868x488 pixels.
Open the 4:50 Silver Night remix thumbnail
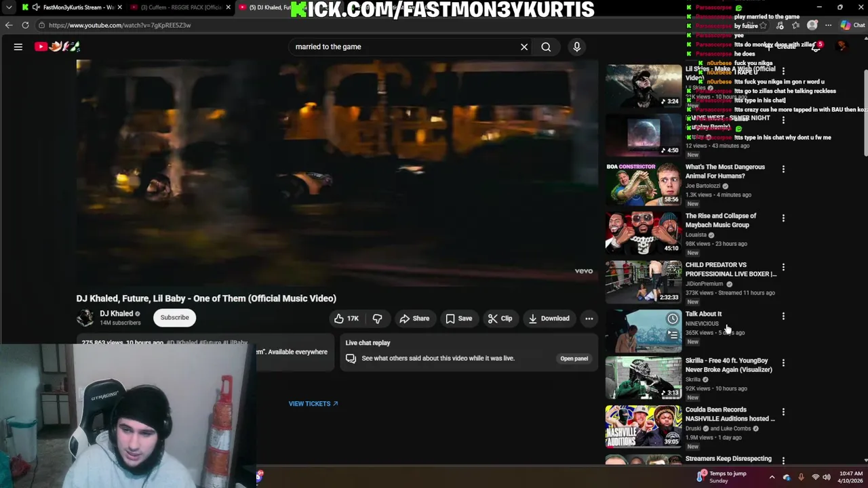click(644, 134)
